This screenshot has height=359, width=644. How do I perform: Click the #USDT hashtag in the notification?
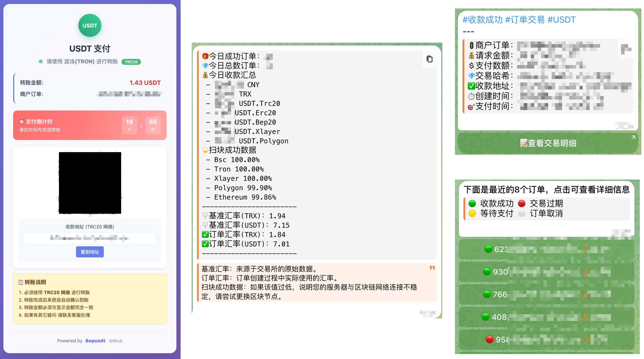click(561, 19)
